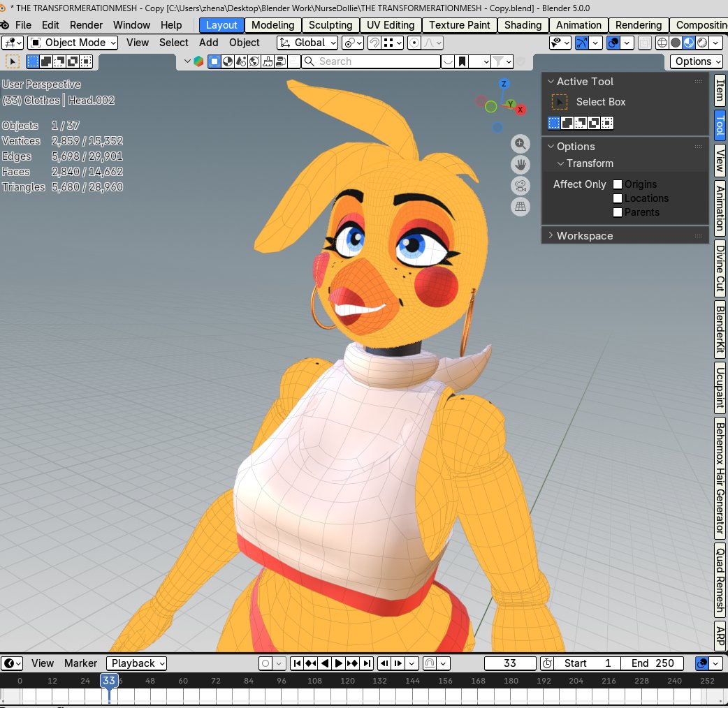Toggle camera view with the camera icon
The image size is (728, 708).
(520, 186)
